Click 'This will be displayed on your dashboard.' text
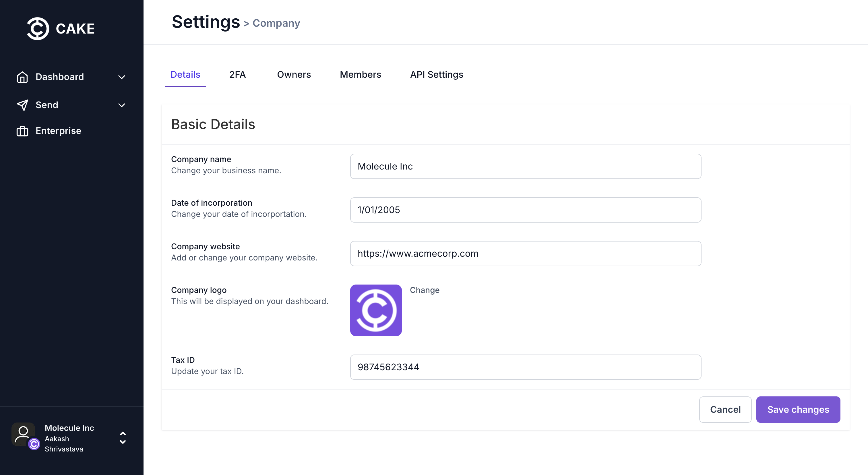The height and width of the screenshot is (475, 868). pos(250,301)
